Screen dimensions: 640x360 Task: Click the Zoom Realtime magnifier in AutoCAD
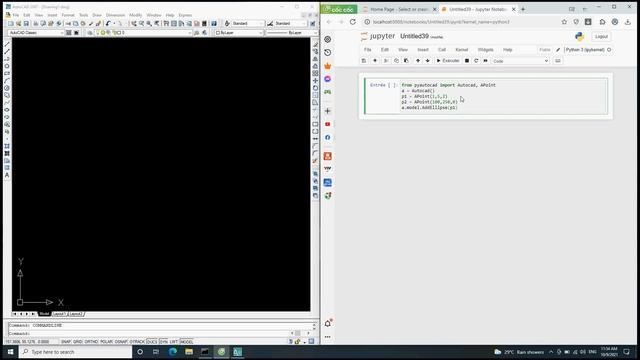click(142, 24)
